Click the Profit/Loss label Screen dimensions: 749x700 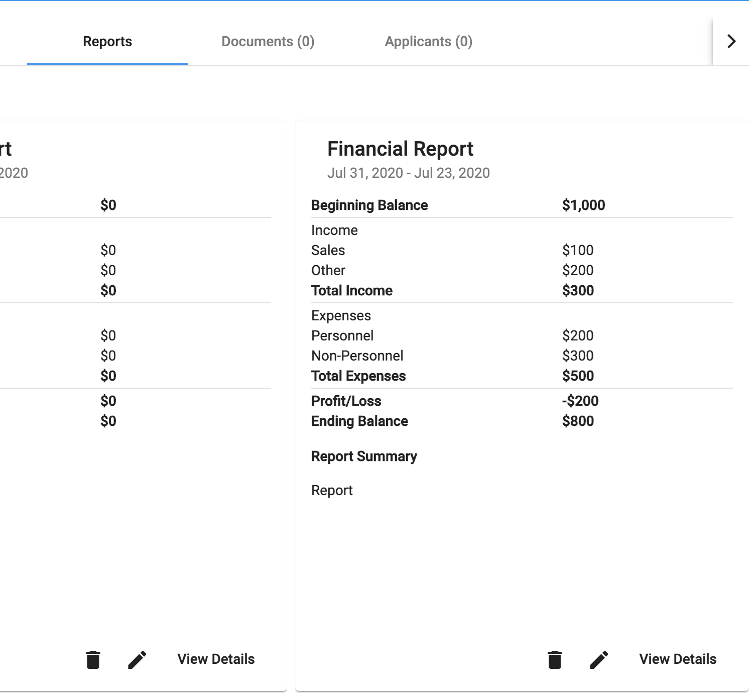(346, 401)
